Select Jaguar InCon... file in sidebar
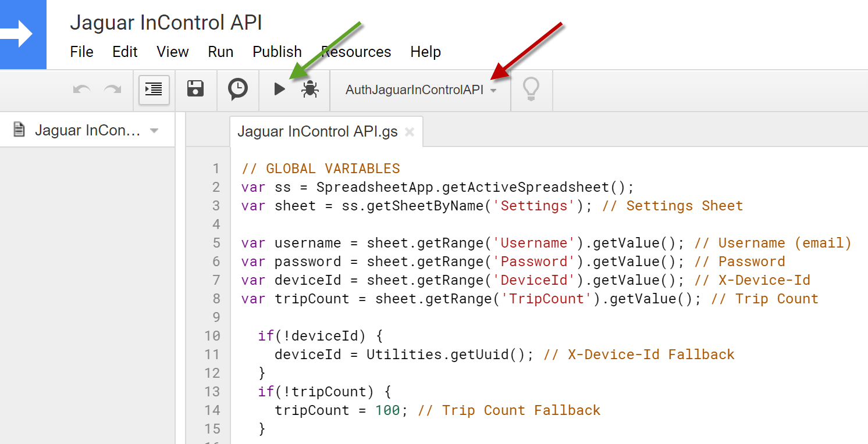The height and width of the screenshot is (444, 868). coord(87,130)
